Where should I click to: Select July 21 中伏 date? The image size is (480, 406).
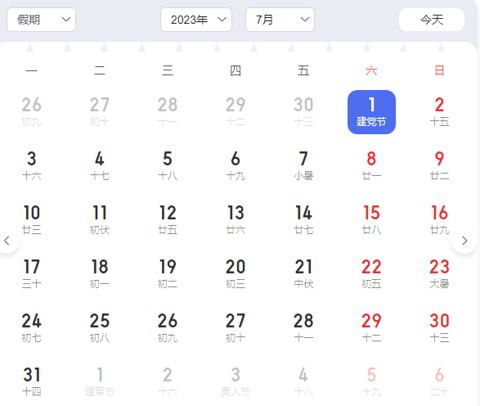point(304,274)
